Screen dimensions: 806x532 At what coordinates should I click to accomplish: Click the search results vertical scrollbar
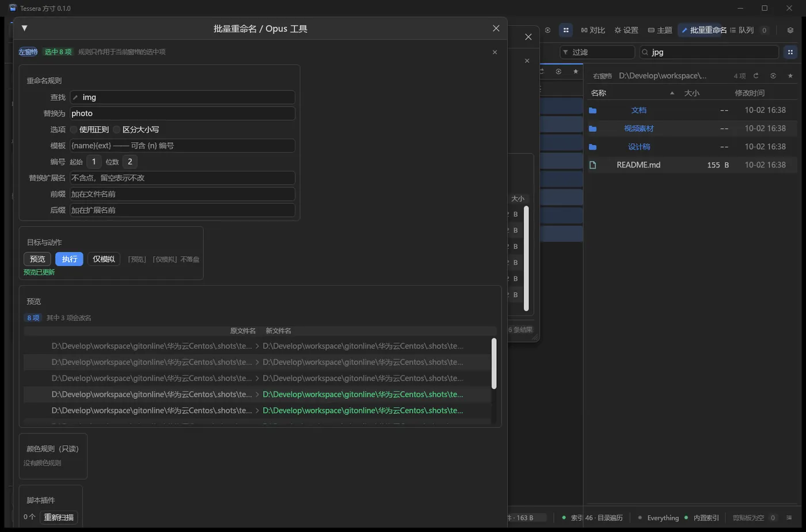526,259
